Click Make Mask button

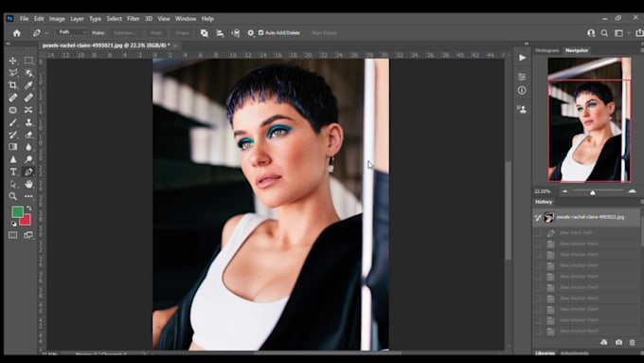pyautogui.click(x=156, y=33)
